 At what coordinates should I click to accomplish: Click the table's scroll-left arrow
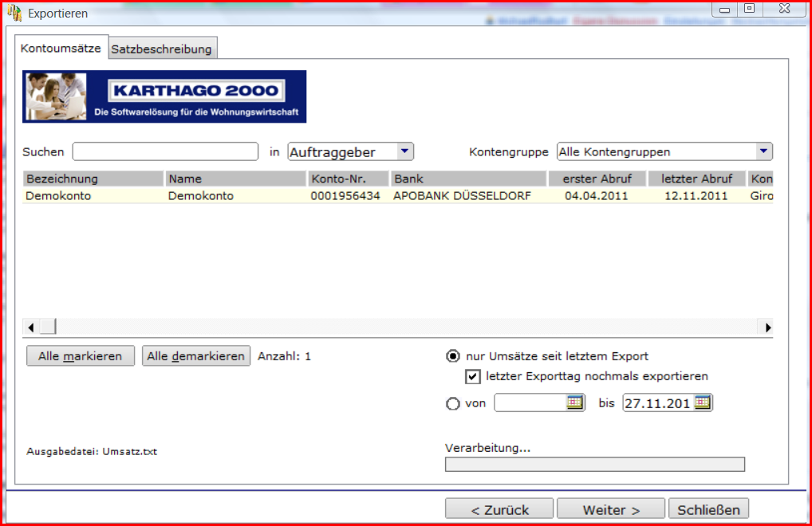tap(31, 327)
